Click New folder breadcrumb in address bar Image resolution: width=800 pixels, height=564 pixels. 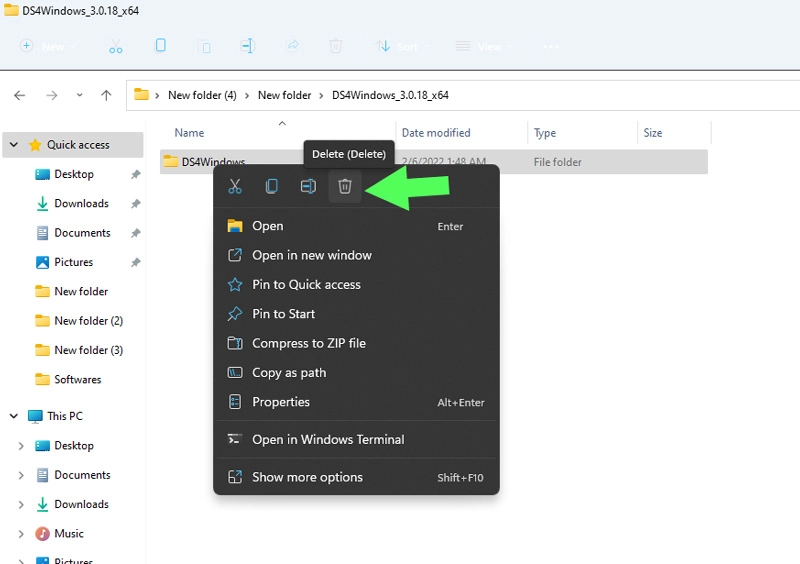tap(284, 95)
